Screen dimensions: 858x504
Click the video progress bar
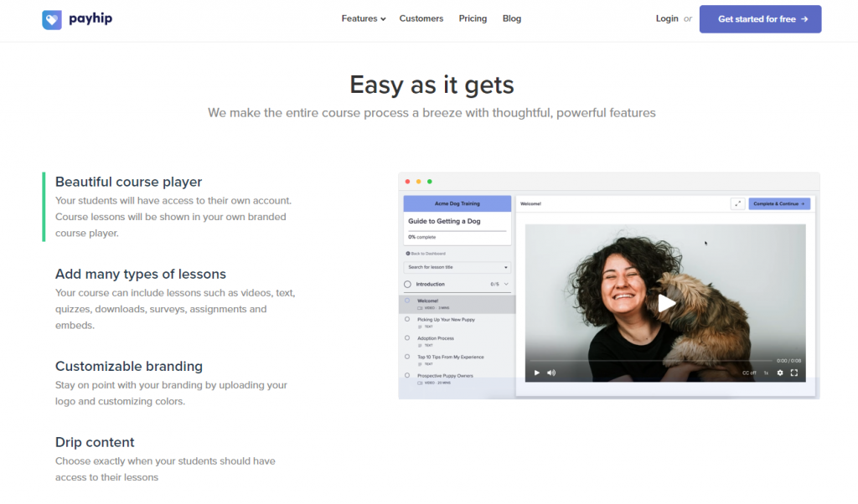[x=650, y=361]
